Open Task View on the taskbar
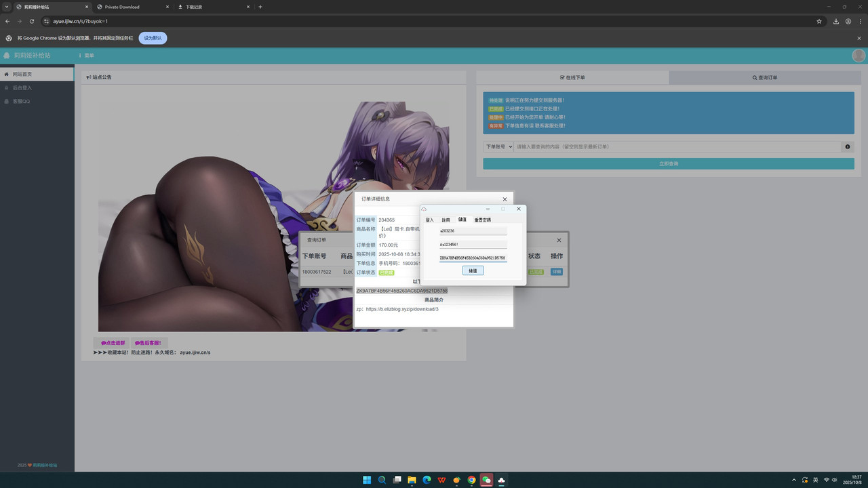This screenshot has width=868, height=488. coord(397,480)
